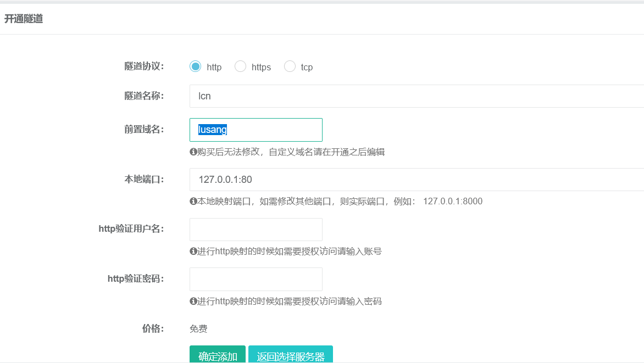The width and height of the screenshot is (644, 363).
Task: Select the https tunnel protocol radio
Action: click(240, 66)
